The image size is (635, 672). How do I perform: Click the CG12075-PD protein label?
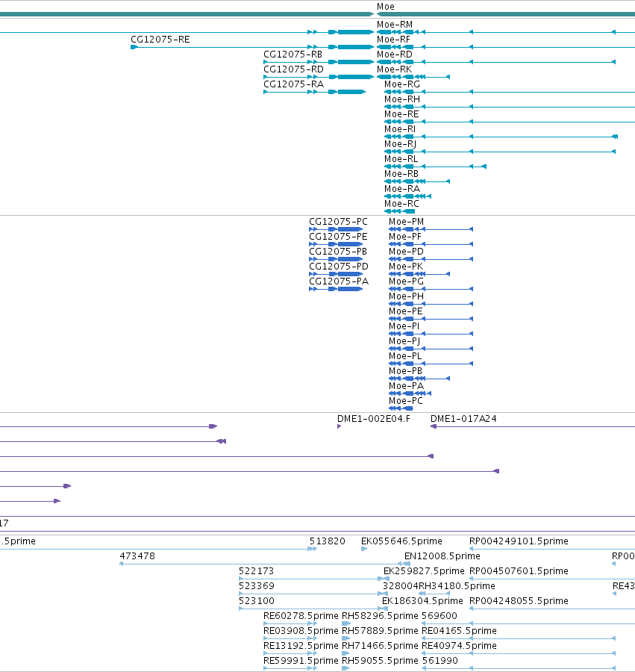point(339,267)
